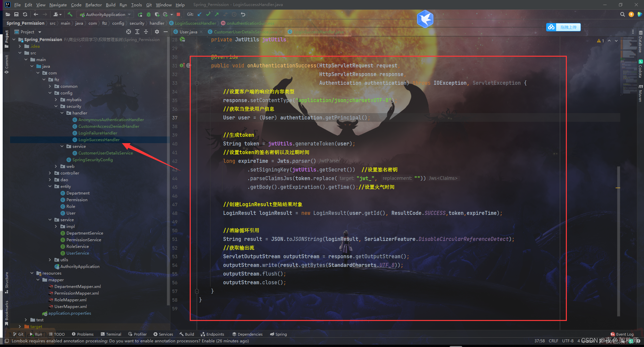Click the gutter bean icon at line 28
Screen dimensions: 644x347
[182, 39]
